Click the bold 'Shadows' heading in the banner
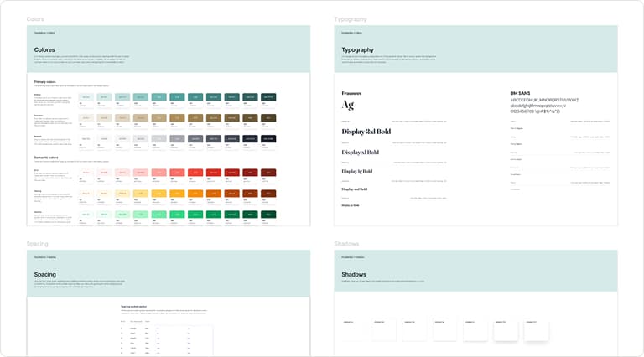This screenshot has height=357, width=644. (x=354, y=274)
